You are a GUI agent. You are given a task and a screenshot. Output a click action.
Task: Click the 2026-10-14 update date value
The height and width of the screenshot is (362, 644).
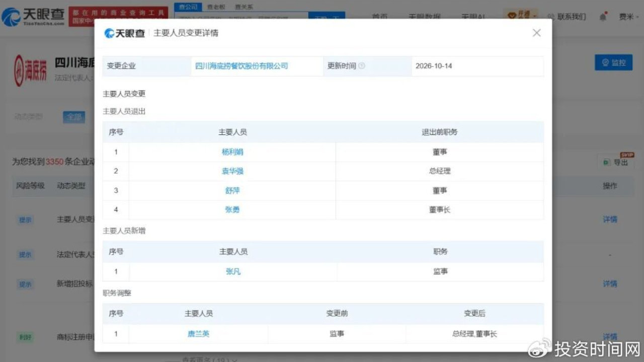434,66
